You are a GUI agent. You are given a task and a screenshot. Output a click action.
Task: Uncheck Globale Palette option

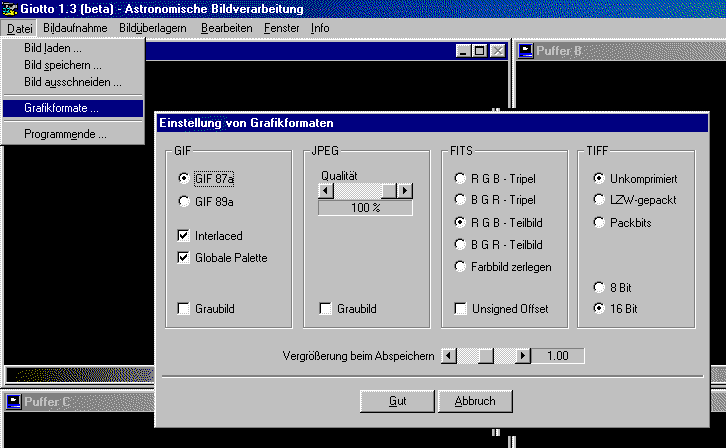pos(183,257)
